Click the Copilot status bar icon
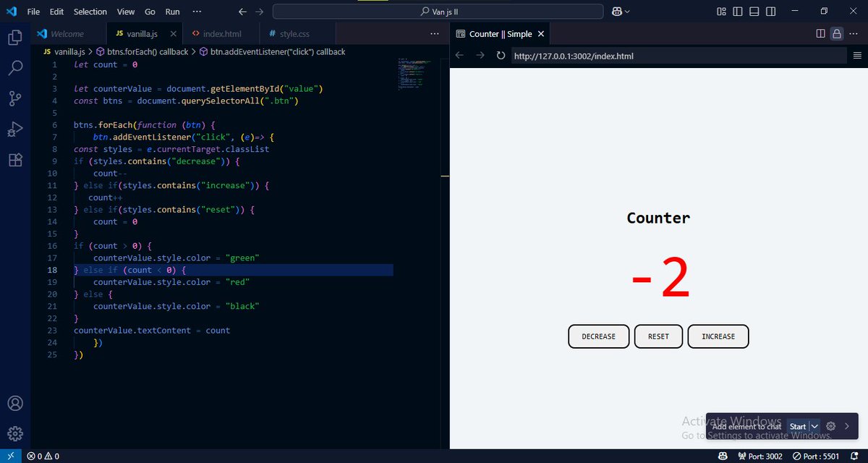This screenshot has height=463, width=868. click(x=723, y=456)
